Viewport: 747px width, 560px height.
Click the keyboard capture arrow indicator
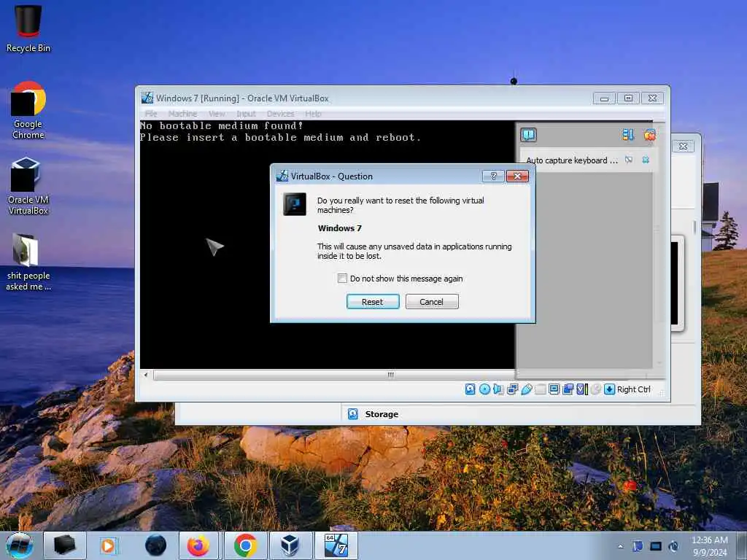pos(609,389)
